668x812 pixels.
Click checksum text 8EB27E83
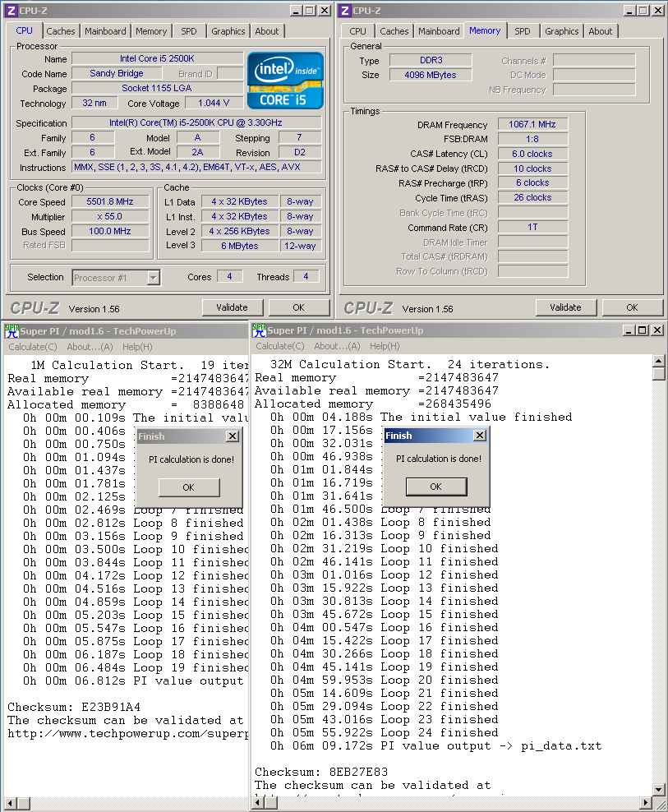coord(358,772)
